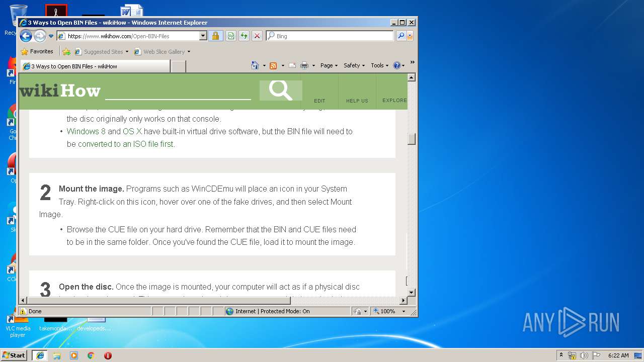Open the EDIT menu on wikiHow header

click(319, 101)
